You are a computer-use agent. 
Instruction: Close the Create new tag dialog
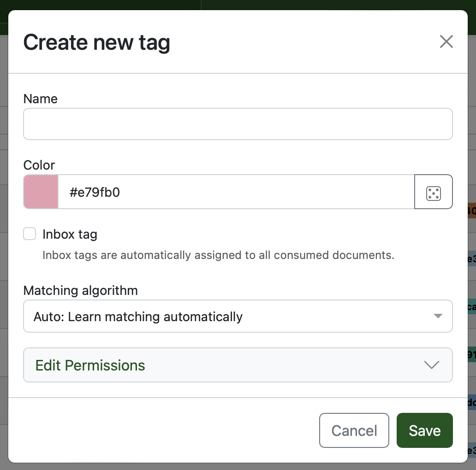[x=446, y=42]
